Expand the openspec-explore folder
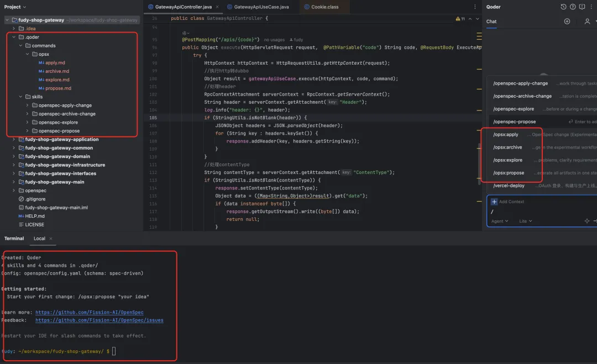The height and width of the screenshot is (364, 597). click(x=28, y=122)
